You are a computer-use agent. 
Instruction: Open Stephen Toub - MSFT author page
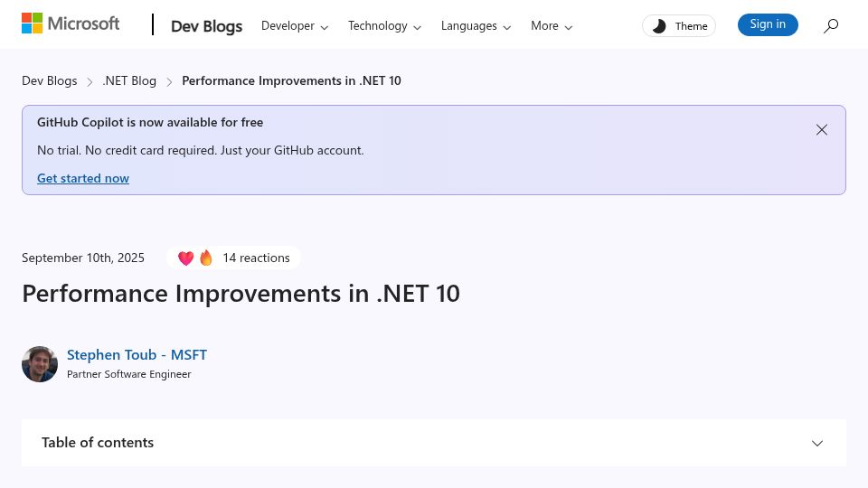pyautogui.click(x=137, y=354)
